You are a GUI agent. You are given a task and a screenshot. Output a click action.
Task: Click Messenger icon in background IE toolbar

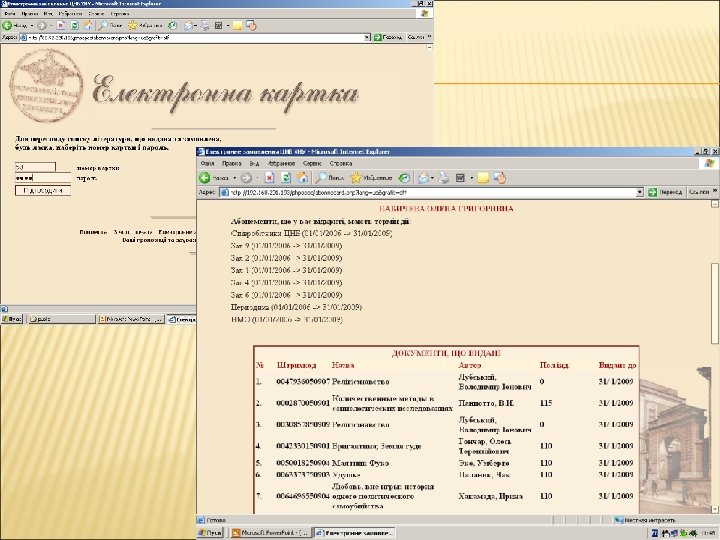tap(251, 25)
